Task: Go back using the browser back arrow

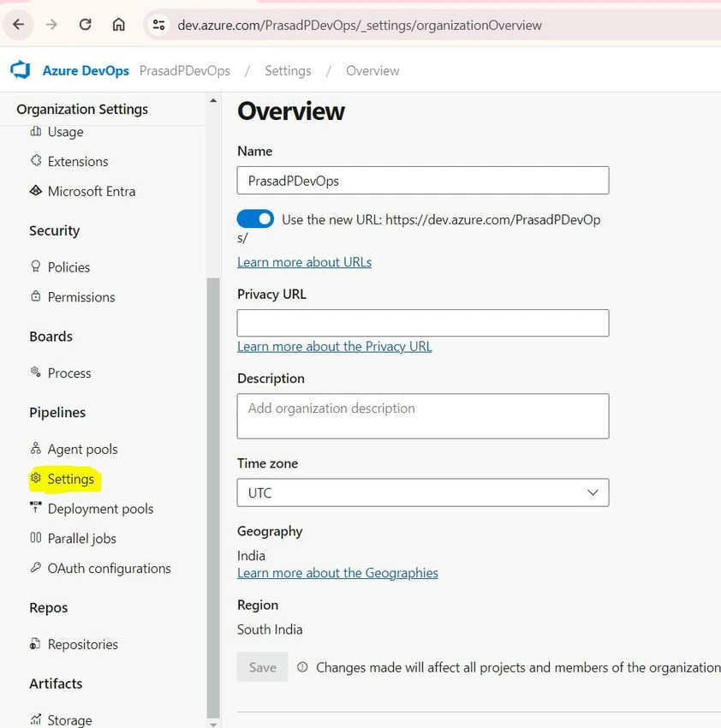Action: [19, 25]
